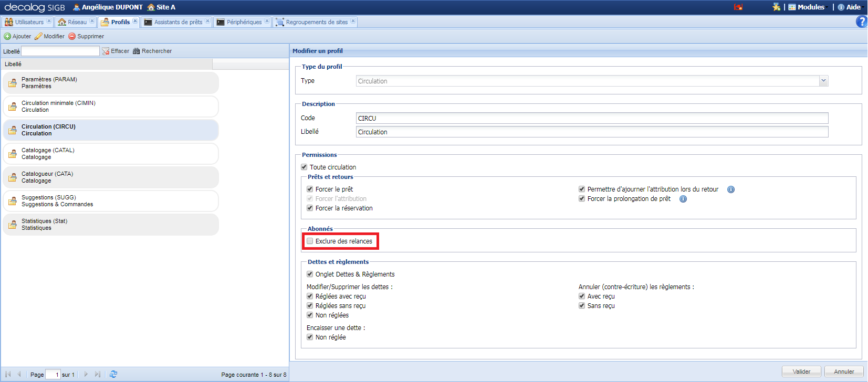Viewport: 868px width, 382px height.
Task: Click the red Supprimer icon
Action: click(72, 37)
